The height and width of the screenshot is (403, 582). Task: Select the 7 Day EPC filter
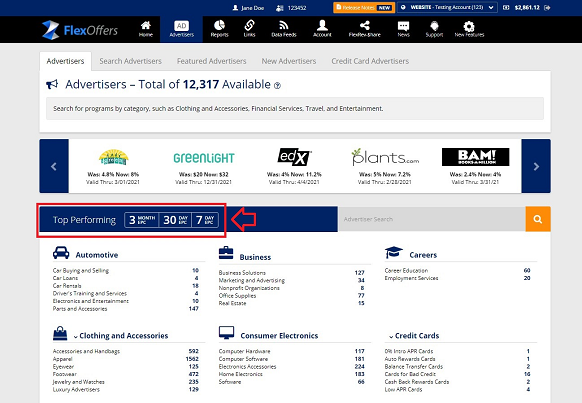pos(205,220)
